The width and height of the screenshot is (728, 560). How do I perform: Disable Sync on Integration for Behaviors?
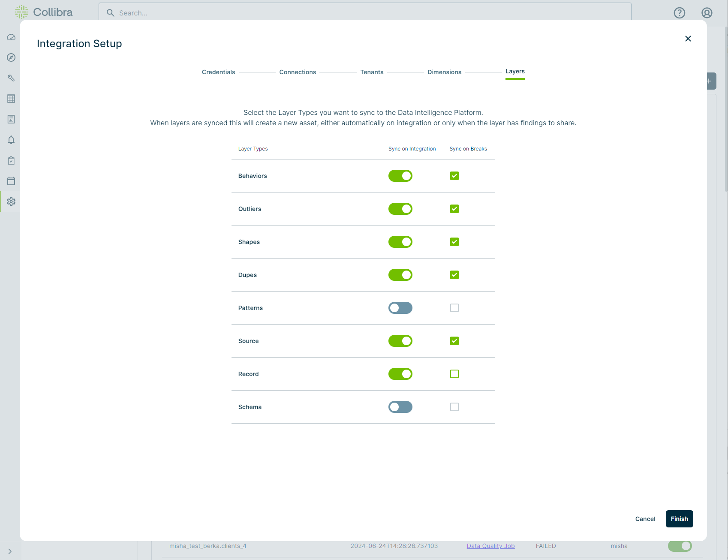[x=400, y=176]
